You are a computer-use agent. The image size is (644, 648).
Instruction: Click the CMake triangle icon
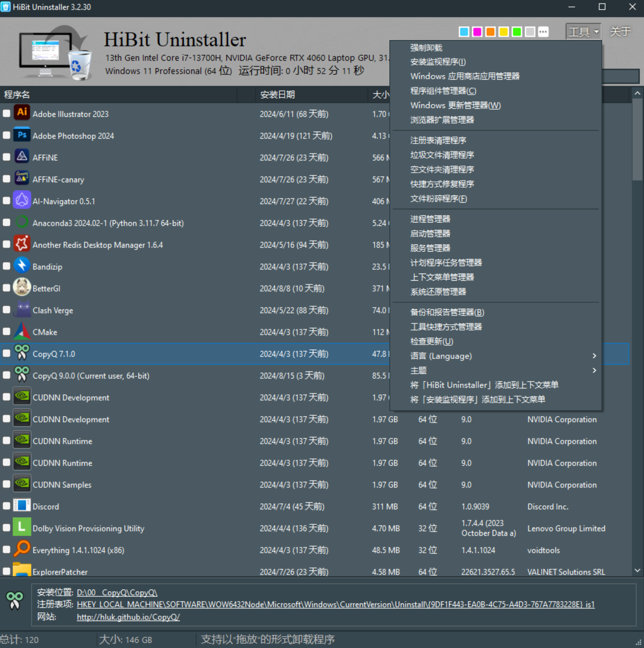[x=22, y=331]
